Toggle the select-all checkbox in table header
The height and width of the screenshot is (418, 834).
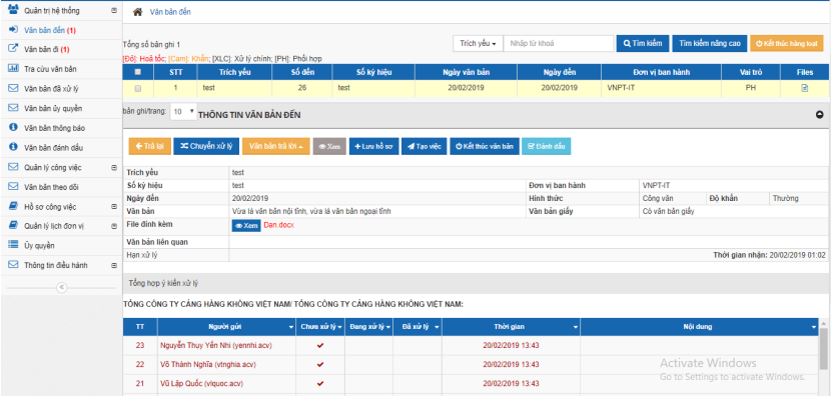coord(137,73)
